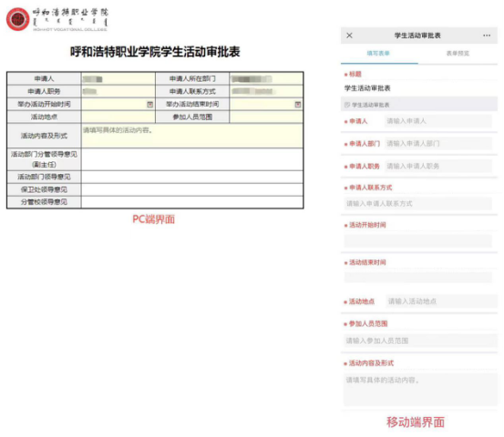Click the heading 呼和浩特职业学院学生活动审批表
The height and width of the screenshot is (437, 504).
tap(155, 52)
